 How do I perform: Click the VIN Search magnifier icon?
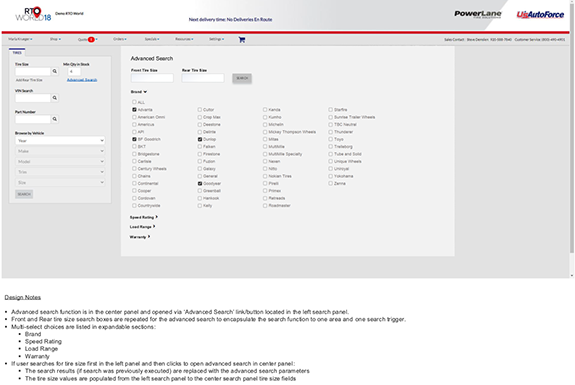coord(55,98)
